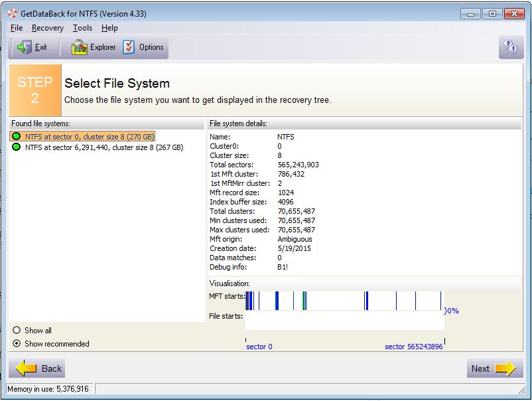Maximize the GetDataBack window

coord(492,13)
